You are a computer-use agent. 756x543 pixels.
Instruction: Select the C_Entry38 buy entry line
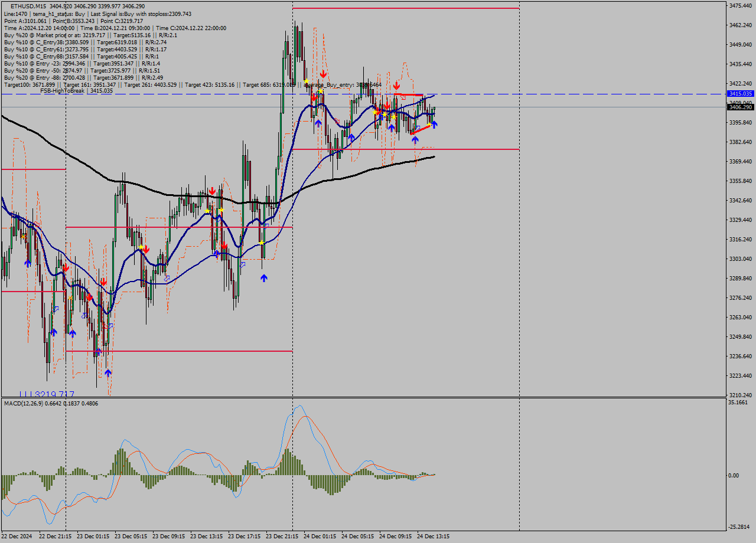click(x=85, y=42)
